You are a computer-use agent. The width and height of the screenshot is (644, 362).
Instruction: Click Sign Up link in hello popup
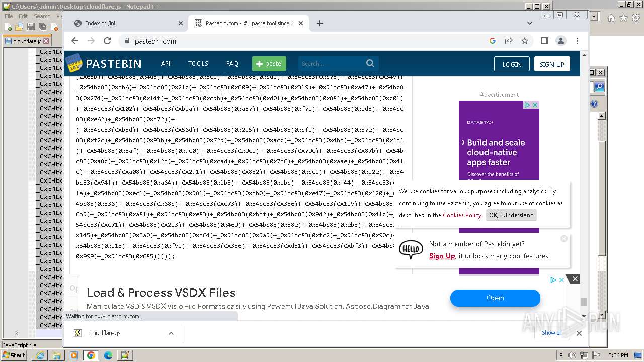click(442, 256)
